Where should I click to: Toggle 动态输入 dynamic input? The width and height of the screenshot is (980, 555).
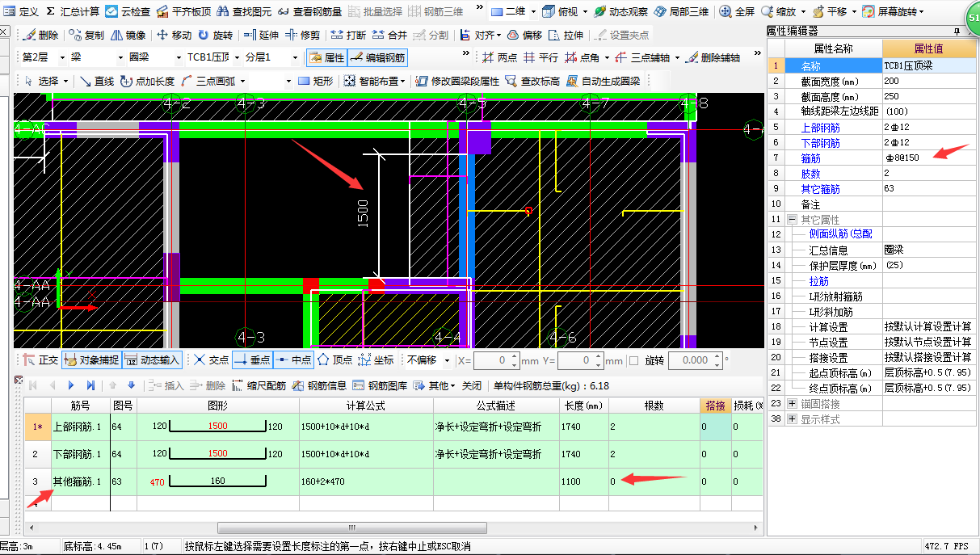152,360
